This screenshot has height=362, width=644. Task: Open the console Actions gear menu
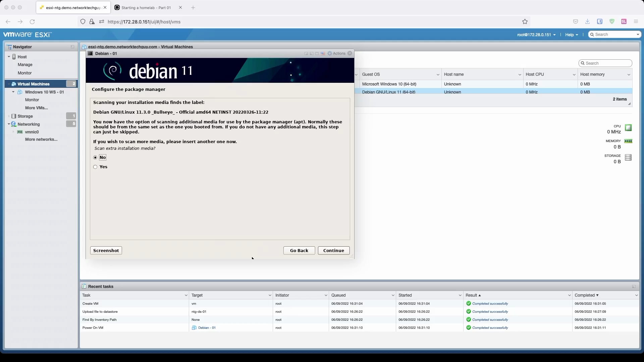[x=336, y=53]
